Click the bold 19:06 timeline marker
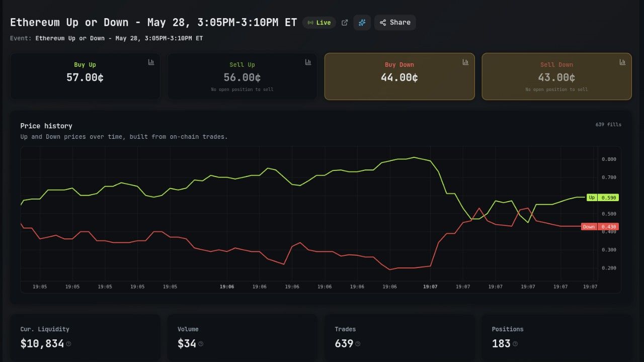644x362 pixels. pyautogui.click(x=227, y=287)
